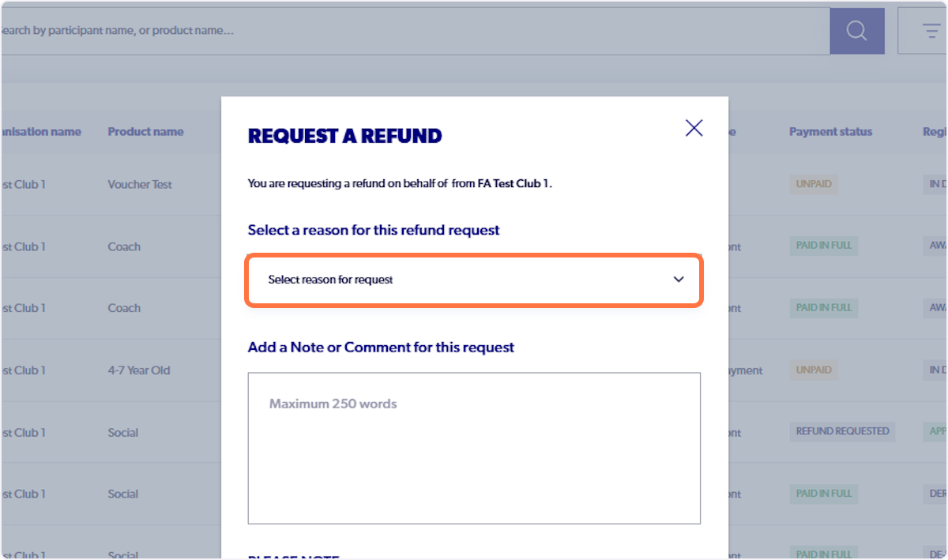This screenshot has width=948, height=560.
Task: Select the REQUEST A REFUND dialog title
Action: (344, 136)
